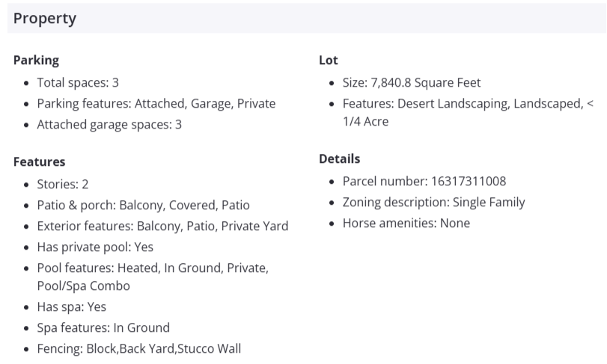Viewport: 607px width, 364px height.
Task: Click the Attached garage spaces entry
Action: pos(109,125)
